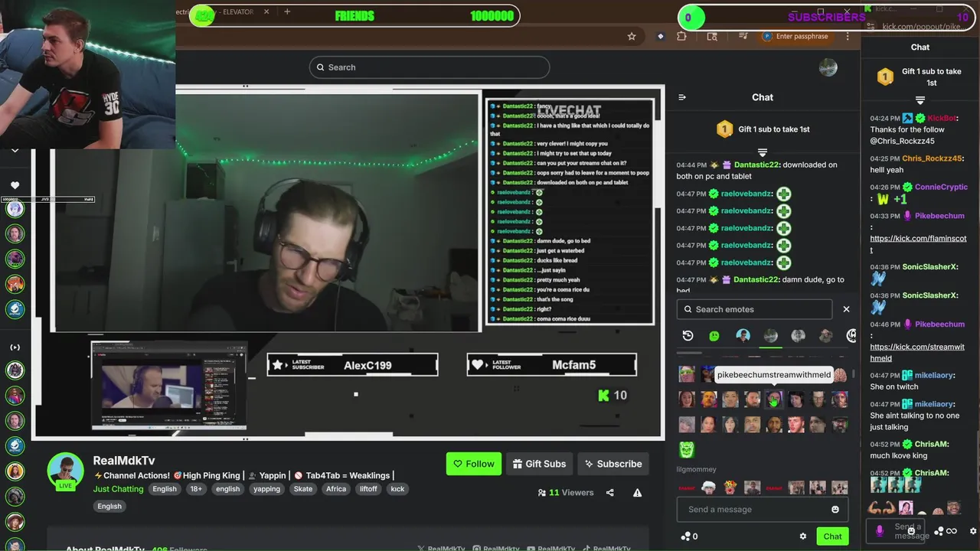Open RealMdkTv live avatar

[x=66, y=471]
